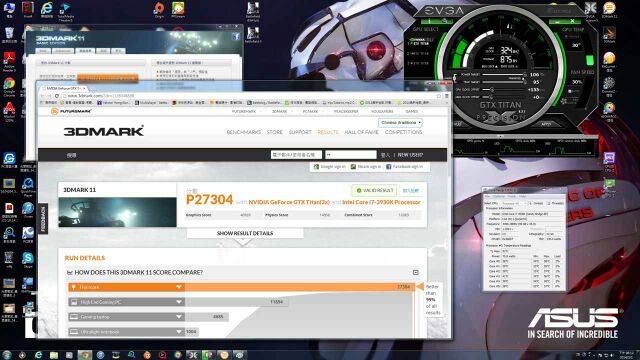Screen dimensions: 640x360
Task: Open the TotalMedia Theatre desktop shortcut
Action: point(65,10)
